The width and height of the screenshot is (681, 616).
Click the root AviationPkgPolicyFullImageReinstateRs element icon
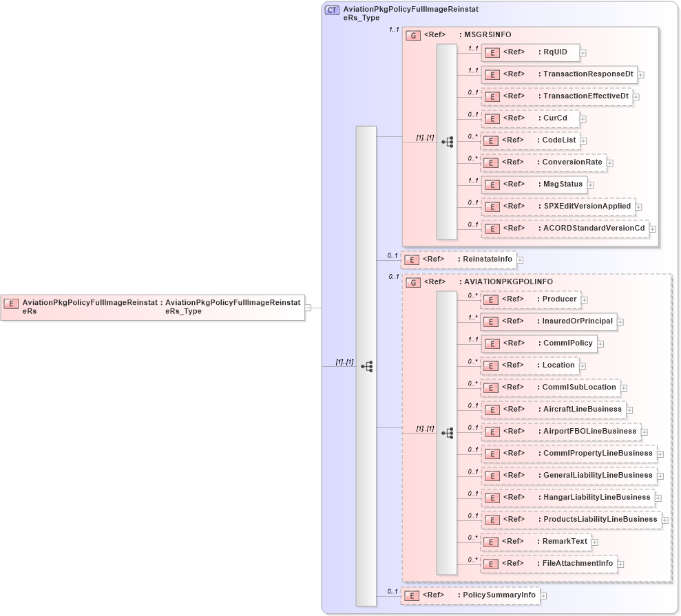pos(11,304)
